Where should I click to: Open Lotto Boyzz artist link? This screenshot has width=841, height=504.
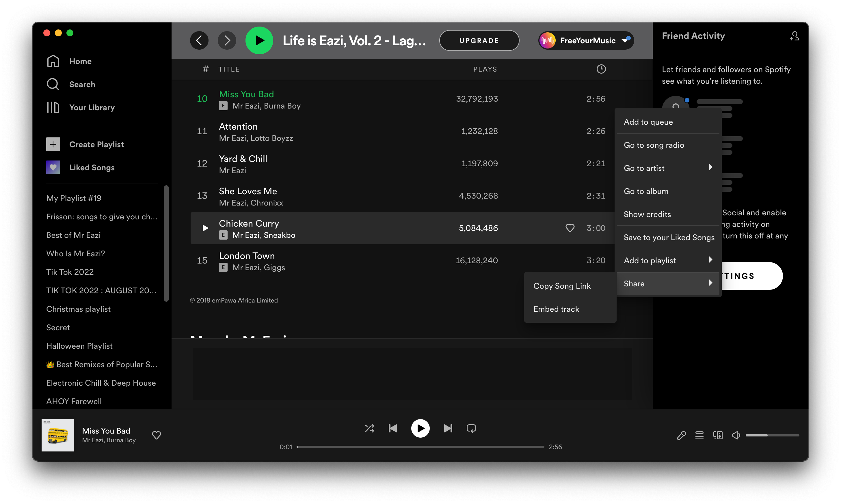click(x=271, y=138)
